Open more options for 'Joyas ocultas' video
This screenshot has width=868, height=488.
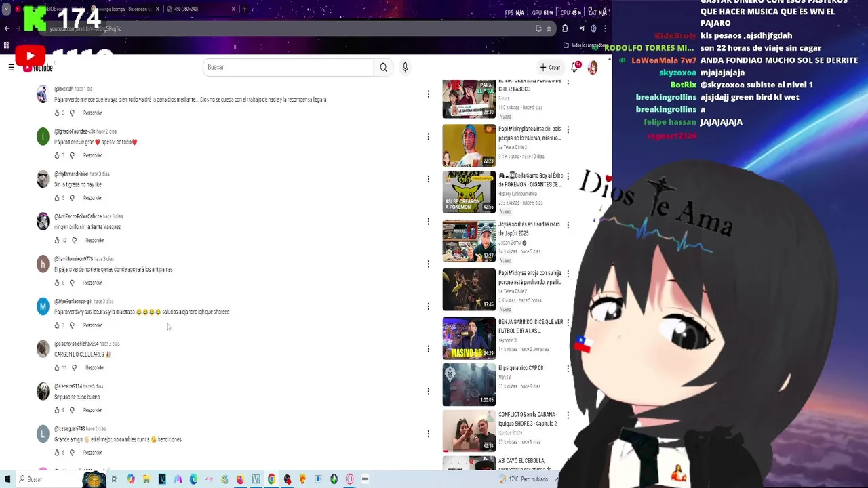coord(568,225)
